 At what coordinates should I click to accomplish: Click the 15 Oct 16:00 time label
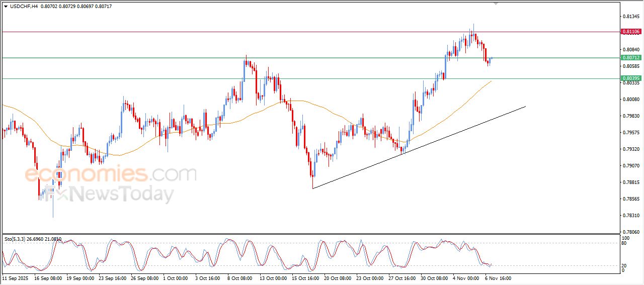tap(305, 277)
